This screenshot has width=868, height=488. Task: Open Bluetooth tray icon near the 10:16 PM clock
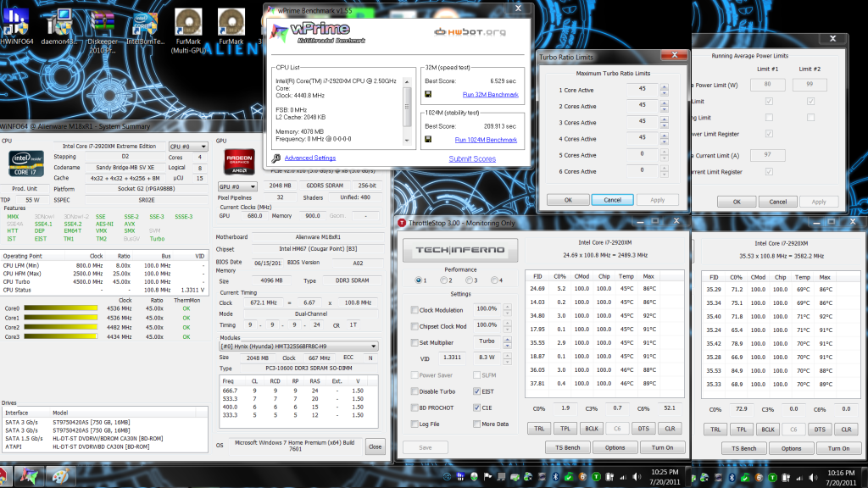pos(732,477)
